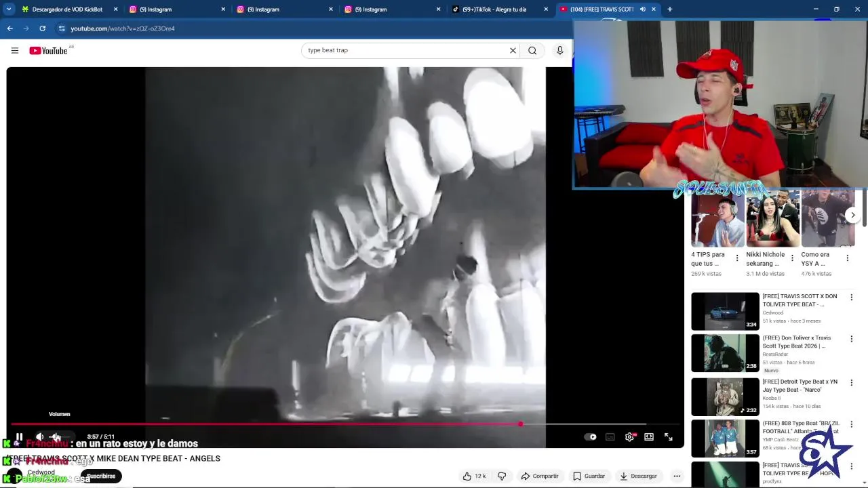This screenshot has height=488, width=868.
Task: Open options menu for the Detroit Type Beat video
Action: click(x=852, y=383)
